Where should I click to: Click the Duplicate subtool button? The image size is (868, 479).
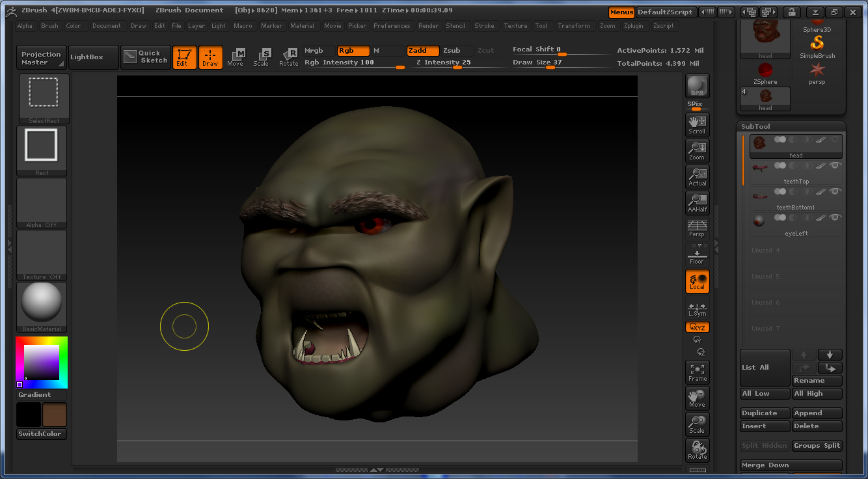pos(765,413)
